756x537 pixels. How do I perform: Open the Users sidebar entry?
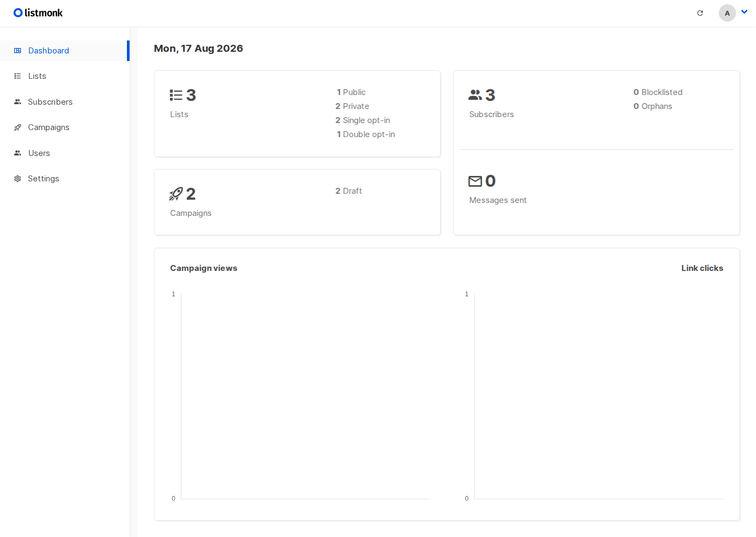pos(65,153)
